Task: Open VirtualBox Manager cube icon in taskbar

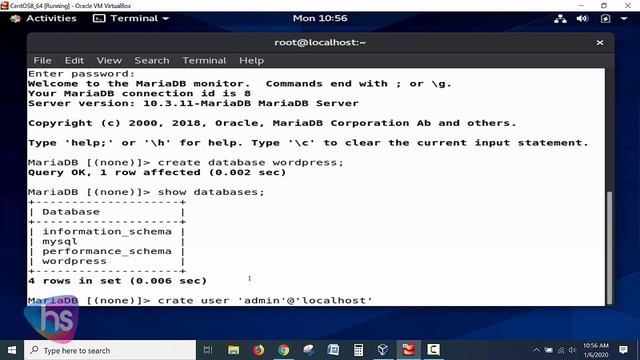Action: (x=383, y=350)
